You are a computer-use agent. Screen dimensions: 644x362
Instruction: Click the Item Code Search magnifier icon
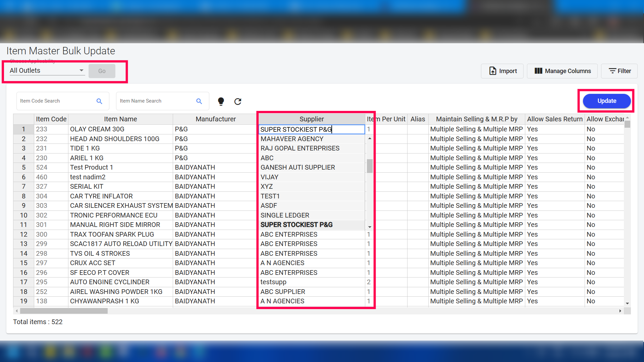coord(99,101)
